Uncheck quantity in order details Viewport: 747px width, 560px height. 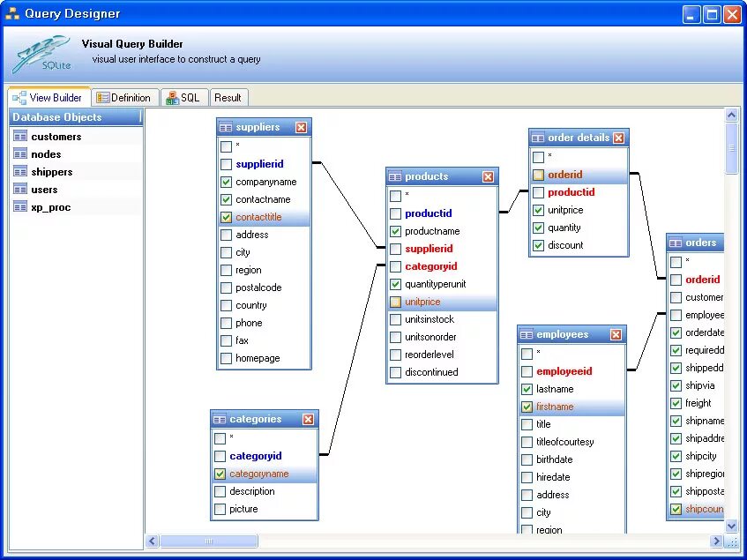[x=538, y=228]
